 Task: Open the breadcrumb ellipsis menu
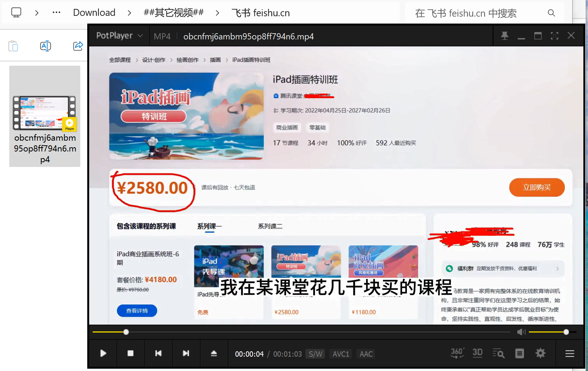56,12
